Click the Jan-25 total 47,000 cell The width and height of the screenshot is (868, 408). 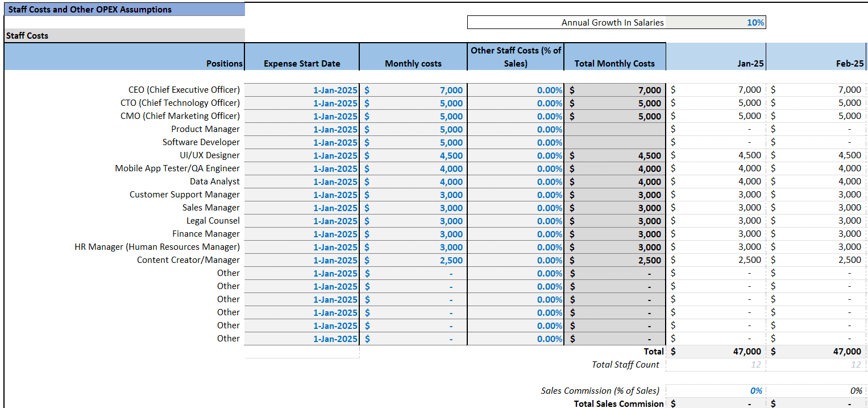click(x=716, y=352)
